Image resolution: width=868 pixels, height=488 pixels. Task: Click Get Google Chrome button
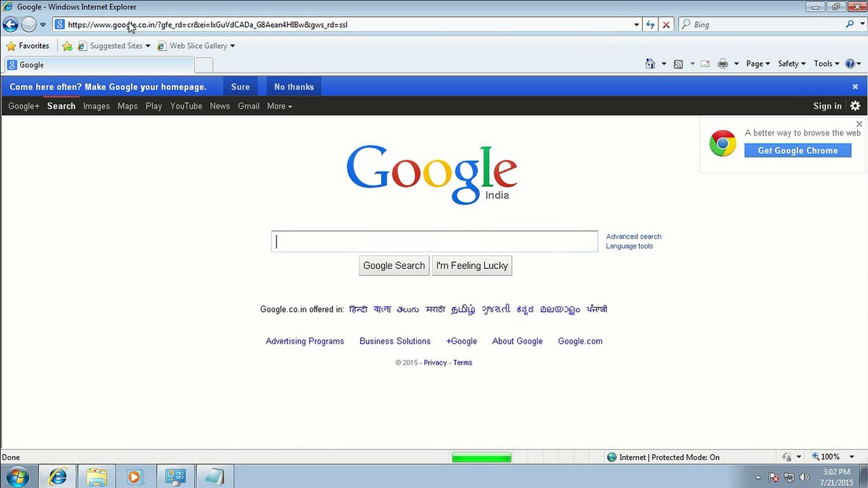coord(797,150)
